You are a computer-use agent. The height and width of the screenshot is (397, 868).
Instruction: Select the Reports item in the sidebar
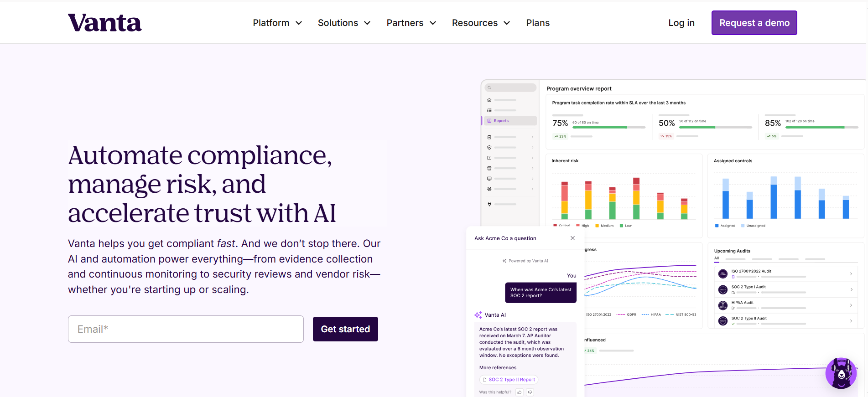(502, 120)
